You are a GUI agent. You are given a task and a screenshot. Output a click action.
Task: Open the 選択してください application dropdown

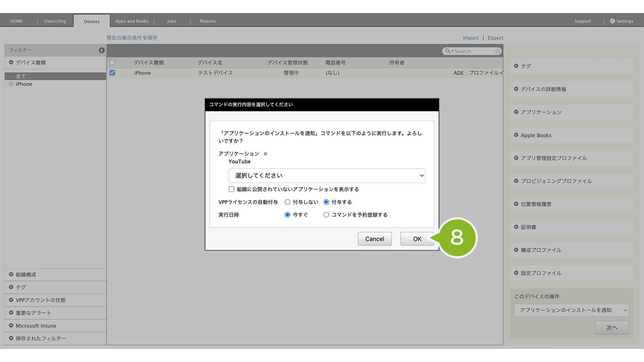coord(327,176)
